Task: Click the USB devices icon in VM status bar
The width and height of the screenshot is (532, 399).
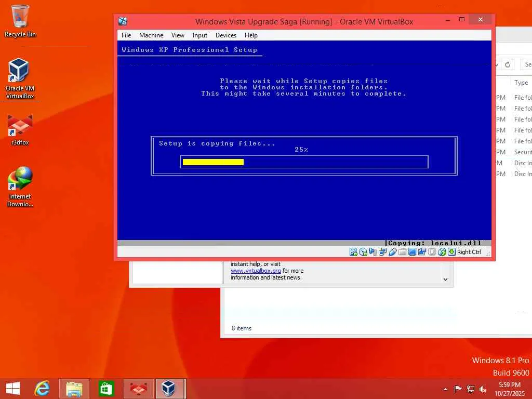Action: [393, 252]
